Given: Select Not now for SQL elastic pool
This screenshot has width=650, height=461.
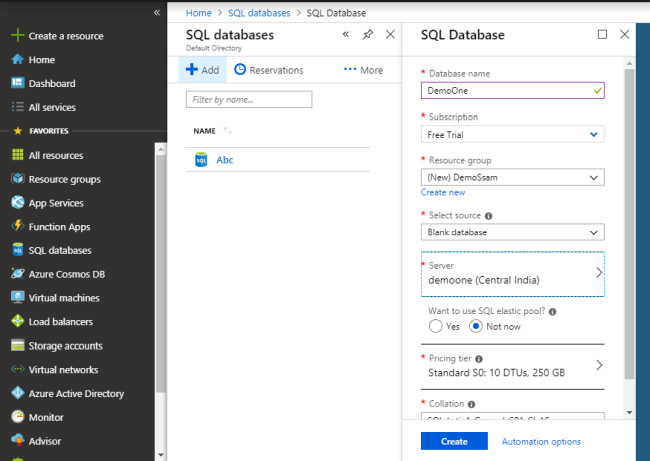Looking at the screenshot, I should click(475, 326).
